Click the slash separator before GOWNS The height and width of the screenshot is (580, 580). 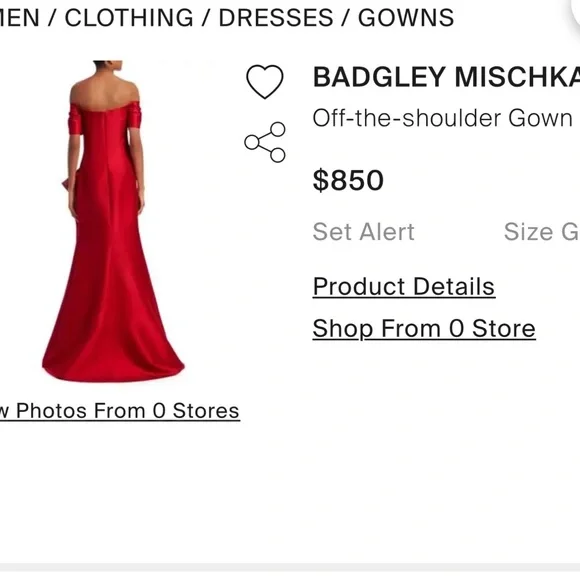pyautogui.click(x=345, y=17)
